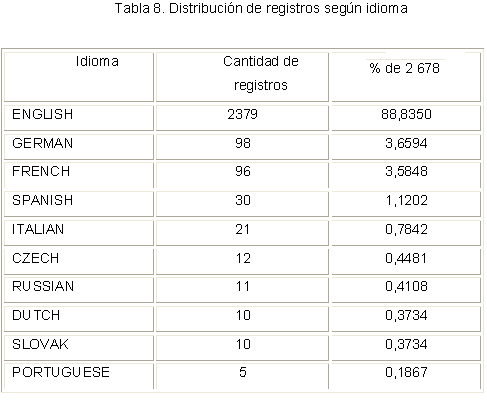This screenshot has width=487, height=401.
Task: Select the CZECH row label
Action: pos(36,258)
